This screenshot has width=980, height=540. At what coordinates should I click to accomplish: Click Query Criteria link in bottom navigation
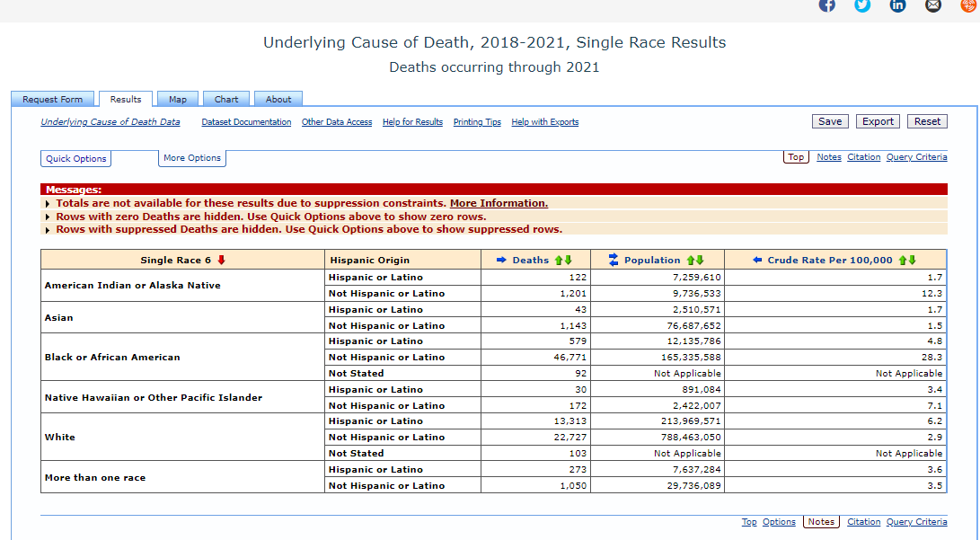click(x=917, y=522)
